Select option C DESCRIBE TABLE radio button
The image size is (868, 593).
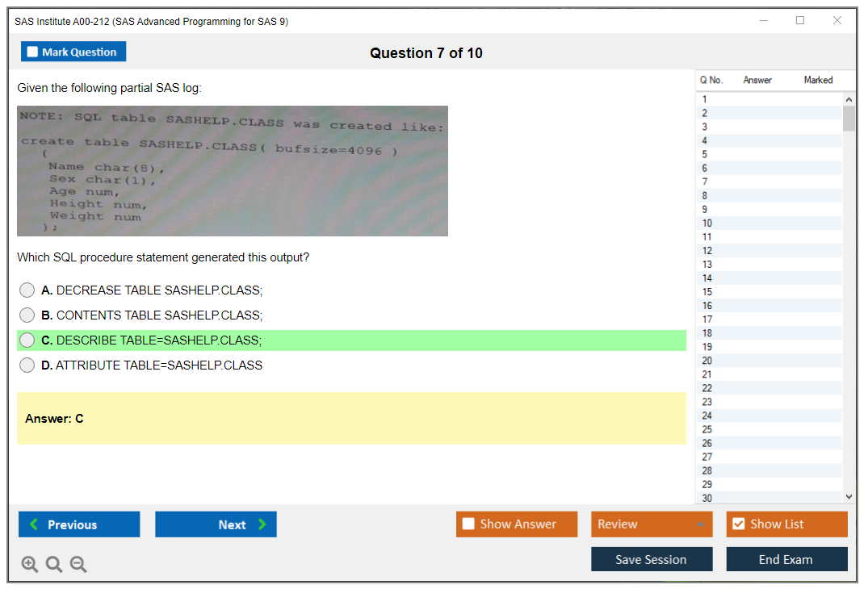click(27, 340)
